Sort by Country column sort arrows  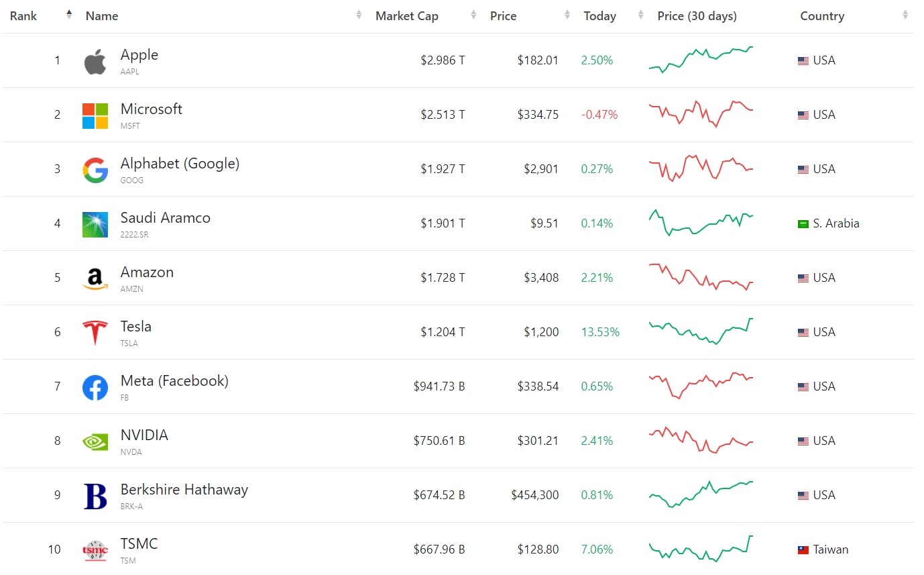907,15
